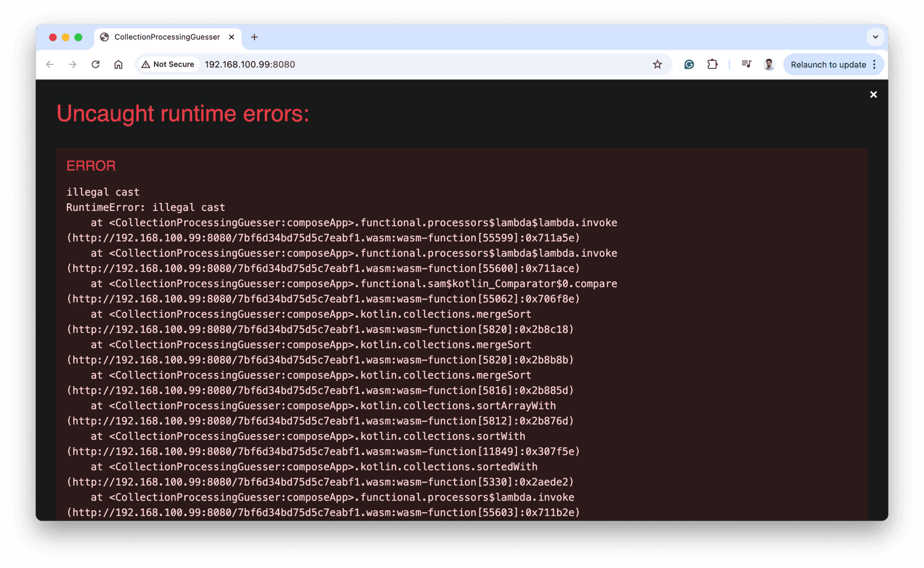924x568 pixels.
Task: Open the media controls icon
Action: (x=747, y=64)
